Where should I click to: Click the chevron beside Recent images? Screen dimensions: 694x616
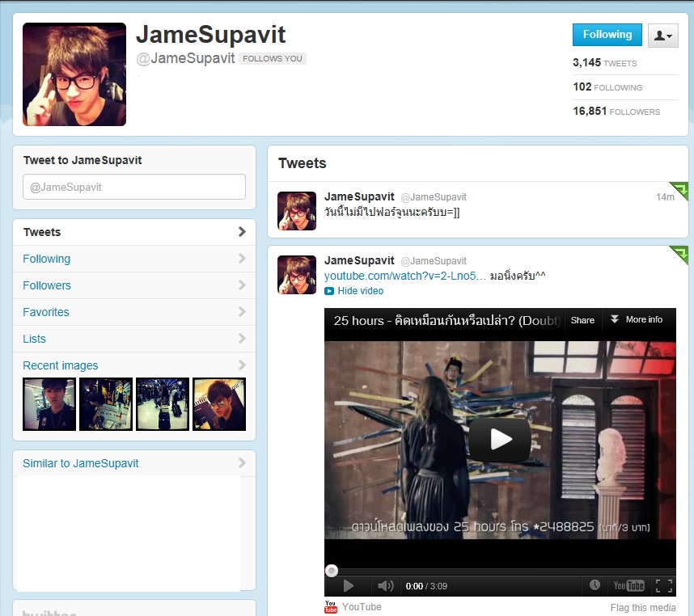coord(242,365)
